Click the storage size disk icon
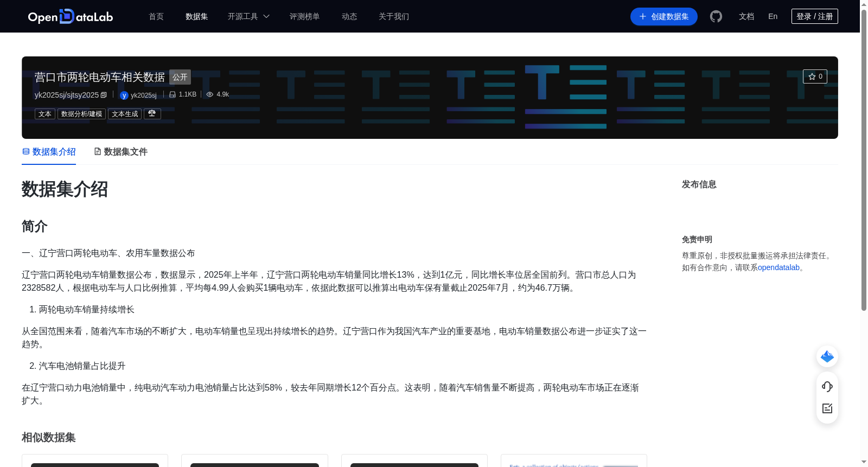The image size is (868, 467). coord(173,94)
